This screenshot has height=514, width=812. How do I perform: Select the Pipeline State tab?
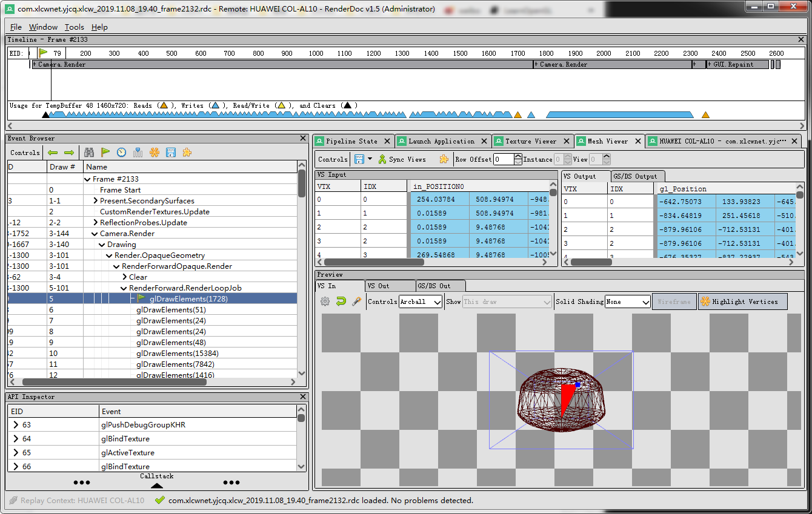point(353,140)
